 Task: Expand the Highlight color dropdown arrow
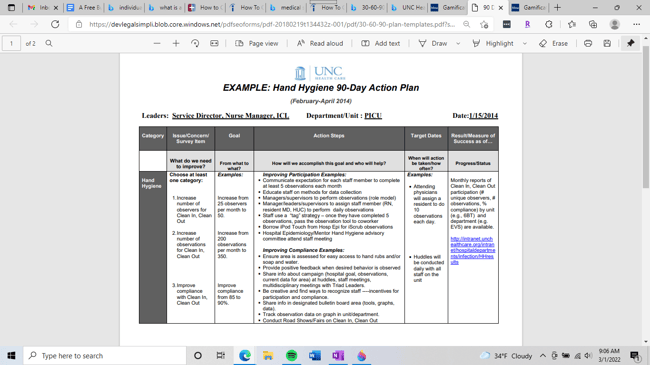[x=524, y=43]
